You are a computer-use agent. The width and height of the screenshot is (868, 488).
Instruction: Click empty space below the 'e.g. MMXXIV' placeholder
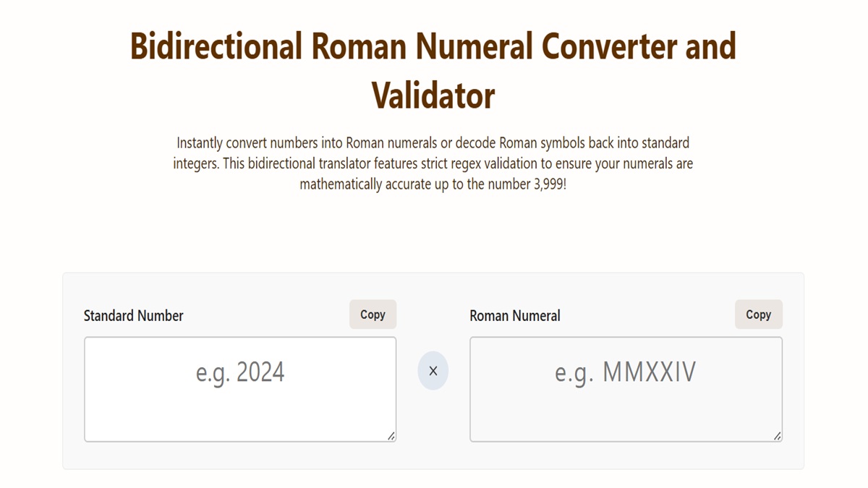626,416
